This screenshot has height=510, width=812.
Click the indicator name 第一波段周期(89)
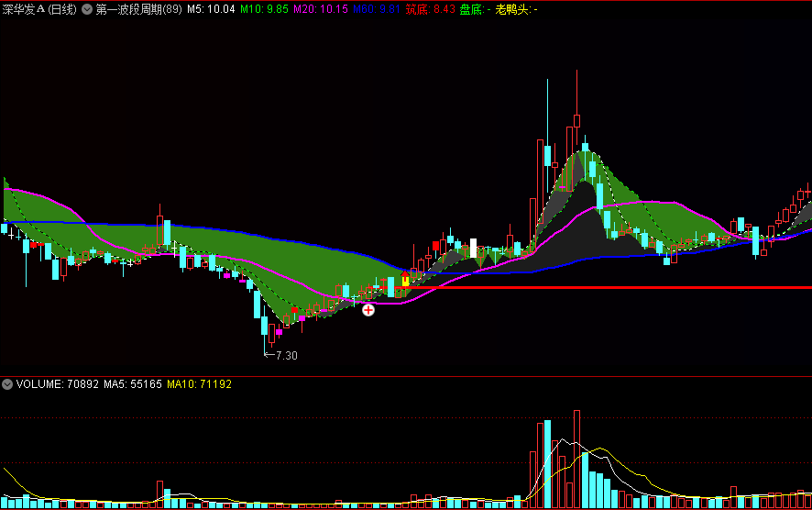coord(138,9)
